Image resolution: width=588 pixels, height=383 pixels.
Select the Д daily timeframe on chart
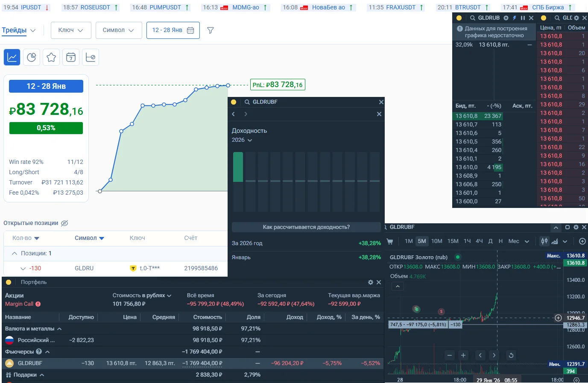coord(490,241)
